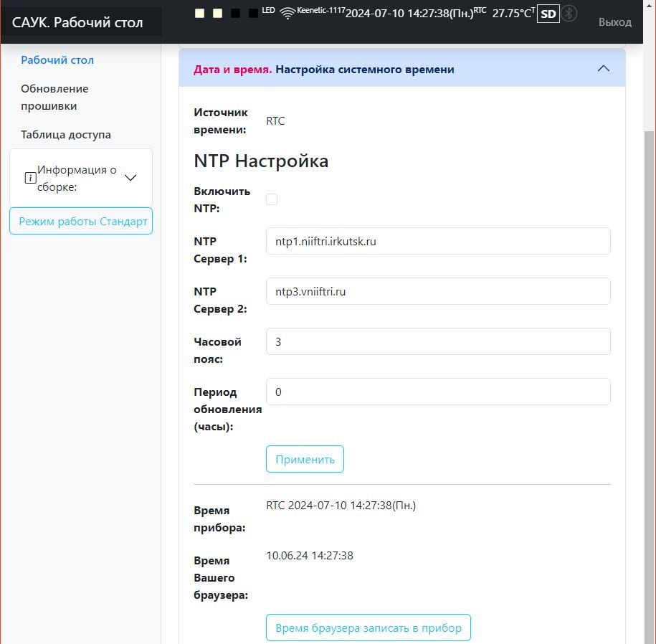Click the Режим работы Стандарт button
The height and width of the screenshot is (644, 656).
tap(81, 222)
